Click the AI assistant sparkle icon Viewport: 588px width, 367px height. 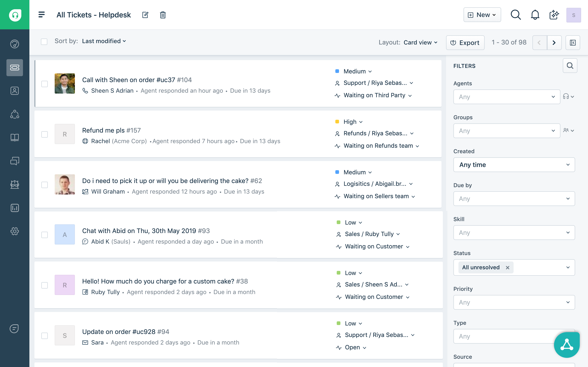(x=554, y=15)
